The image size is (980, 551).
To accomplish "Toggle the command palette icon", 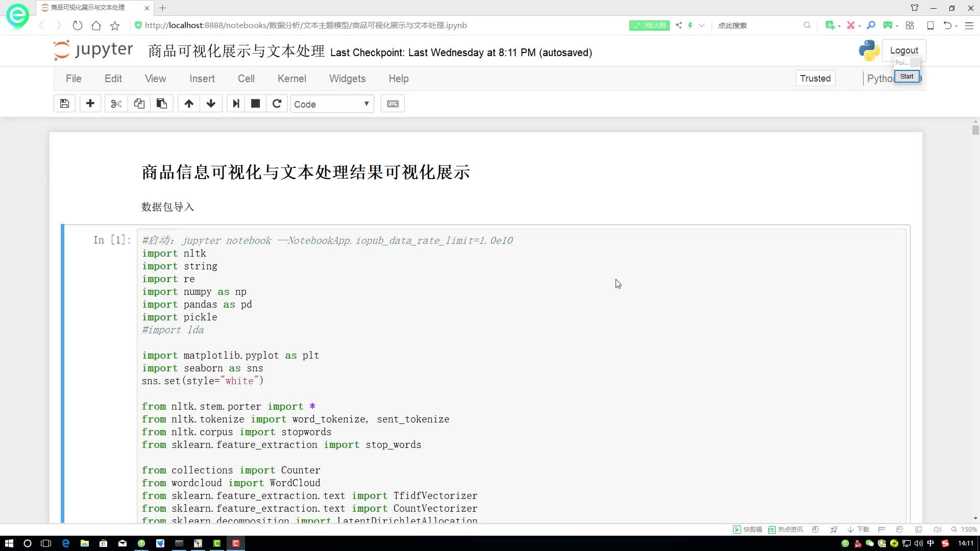I will point(393,104).
